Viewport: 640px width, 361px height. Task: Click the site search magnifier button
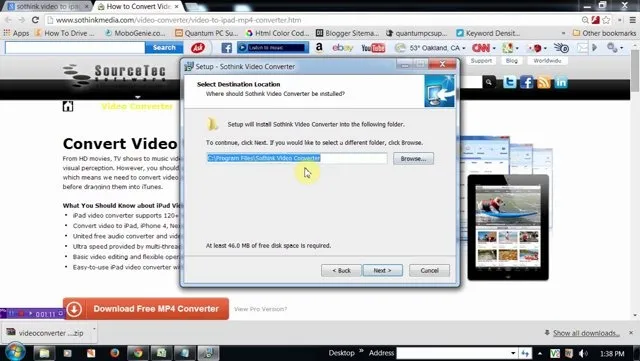point(489,82)
